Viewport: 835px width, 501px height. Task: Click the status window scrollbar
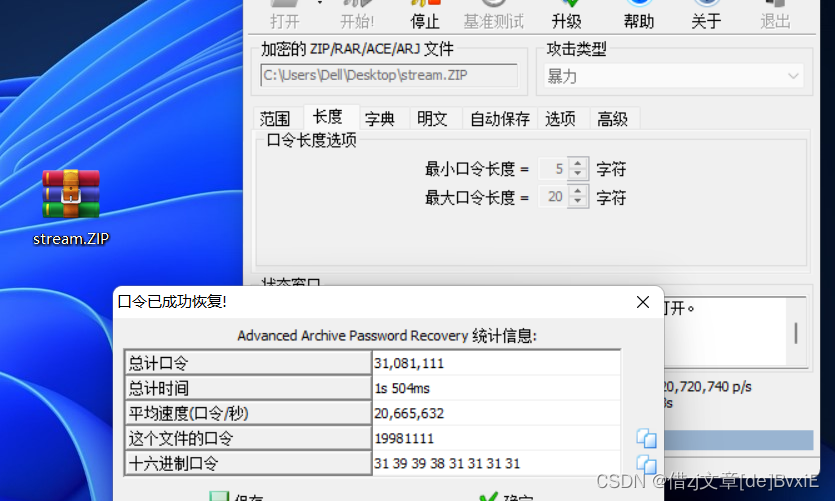click(x=796, y=332)
